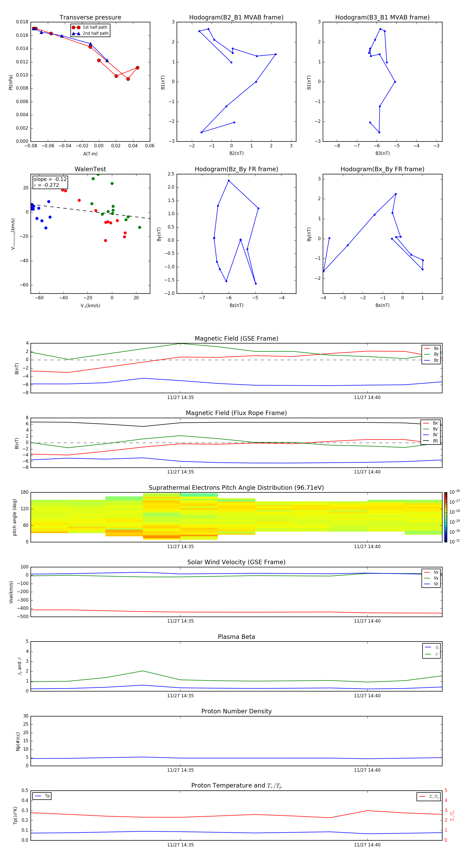
Task: Click the 'Bz(nT)' x-axis label
Action: pyautogui.click(x=236, y=305)
